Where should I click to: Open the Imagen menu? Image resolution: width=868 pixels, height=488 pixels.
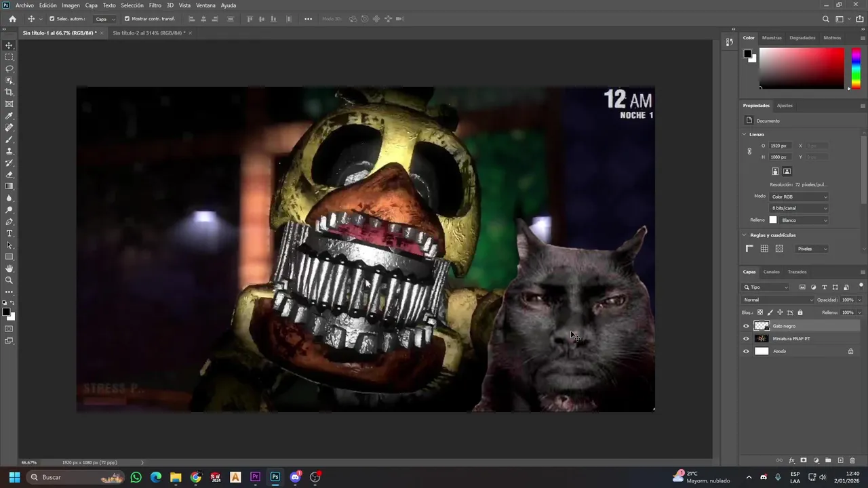[71, 5]
